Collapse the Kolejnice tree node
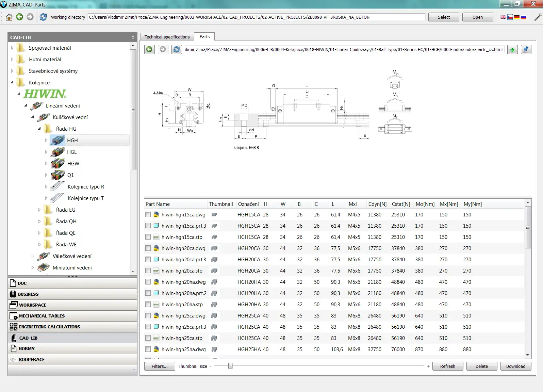Viewport: 543px width, 392px height. [x=12, y=82]
